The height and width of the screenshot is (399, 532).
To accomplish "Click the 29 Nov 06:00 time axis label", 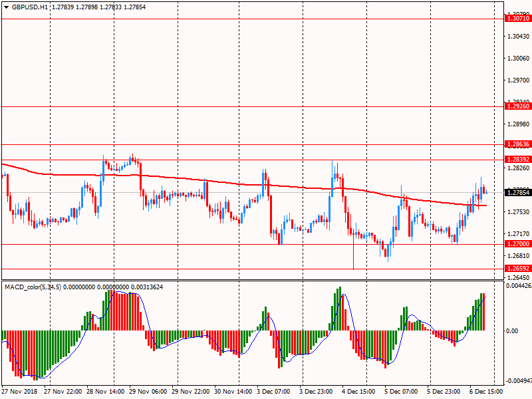I will [x=148, y=391].
